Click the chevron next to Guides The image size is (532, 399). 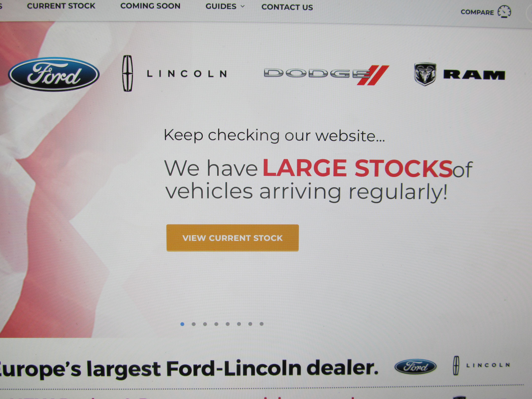[x=242, y=6]
